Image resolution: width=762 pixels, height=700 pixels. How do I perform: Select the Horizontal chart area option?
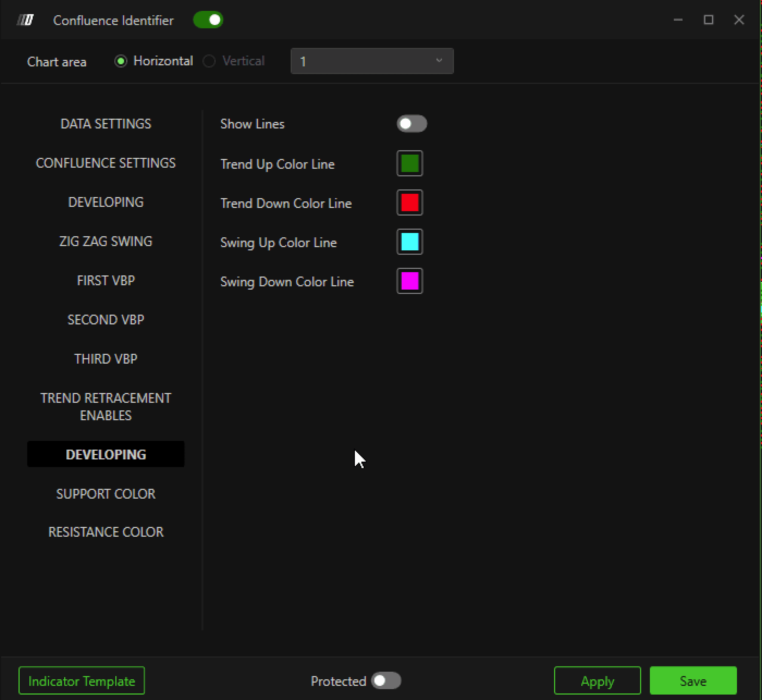coord(121,61)
